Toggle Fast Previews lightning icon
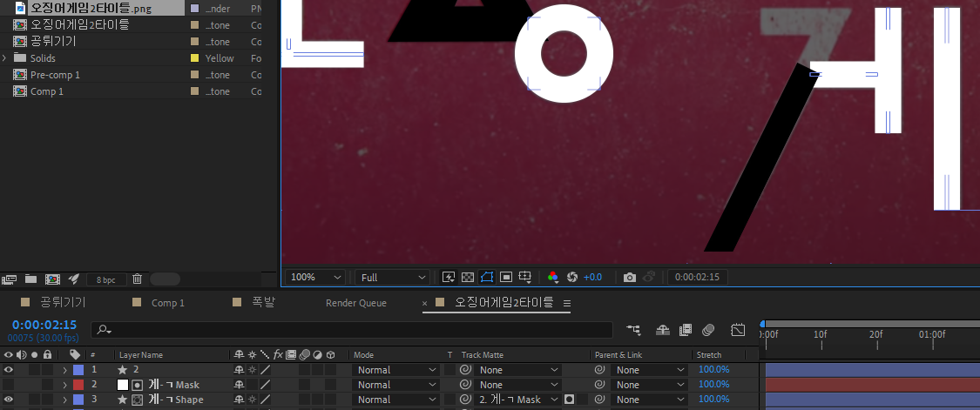This screenshot has height=410, width=980. (x=448, y=277)
